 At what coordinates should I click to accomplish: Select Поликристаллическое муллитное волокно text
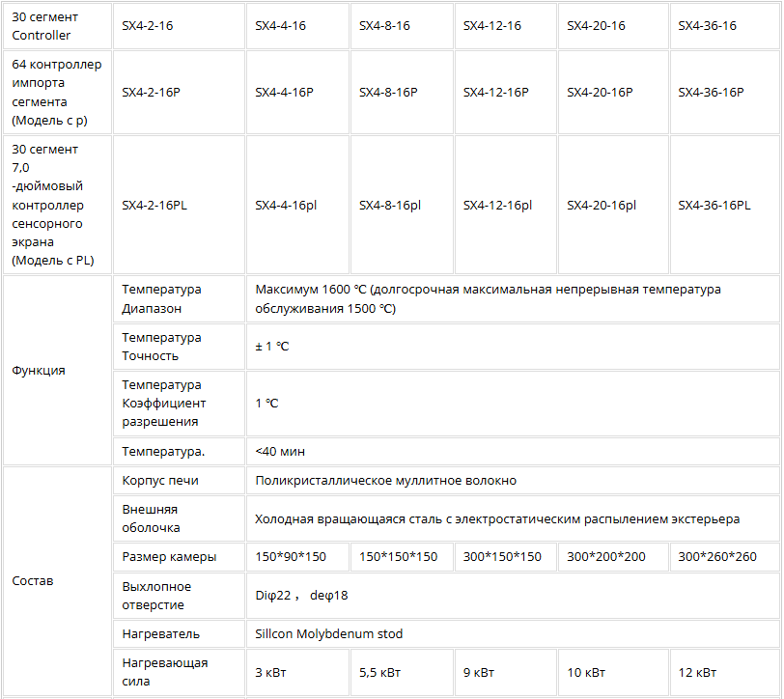[385, 480]
